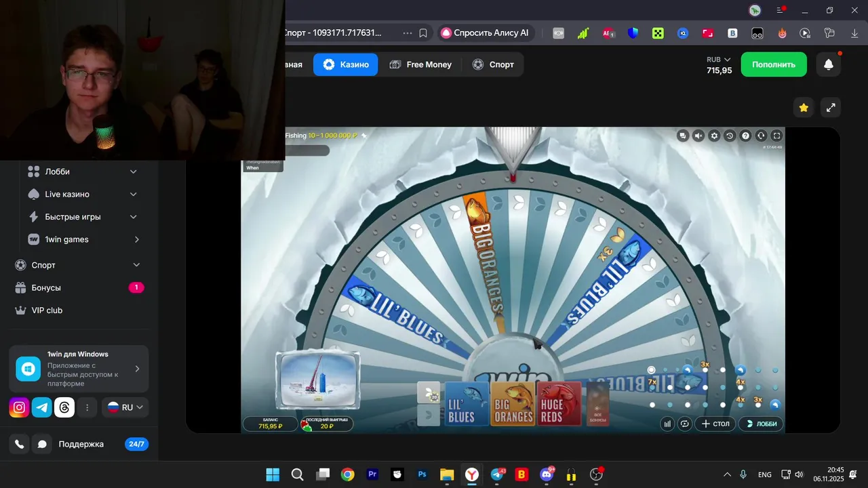This screenshot has height=488, width=868.
Task: Open the blue shield extension icon
Action: (x=633, y=33)
